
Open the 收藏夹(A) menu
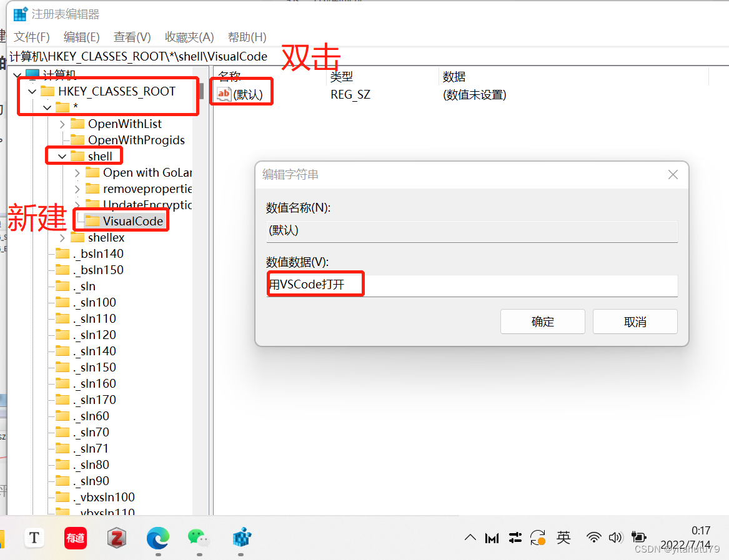coord(189,37)
